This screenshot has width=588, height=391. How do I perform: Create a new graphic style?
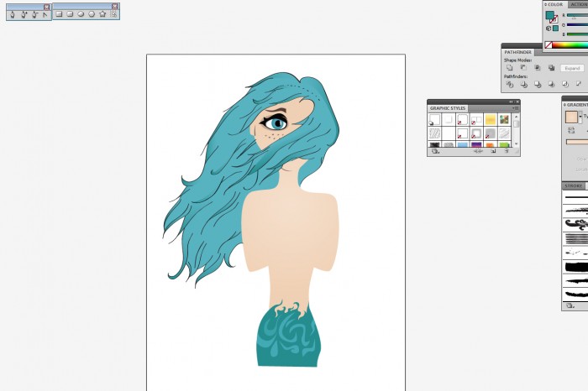(493, 151)
